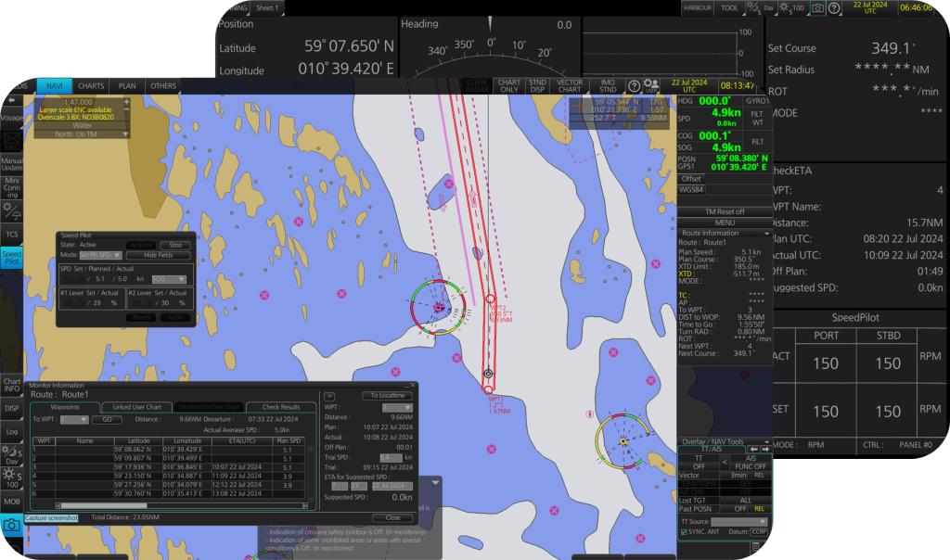This screenshot has width=950, height=560.
Task: Click the 'S 100' brightness icon in left sidebar
Action: [x=11, y=478]
